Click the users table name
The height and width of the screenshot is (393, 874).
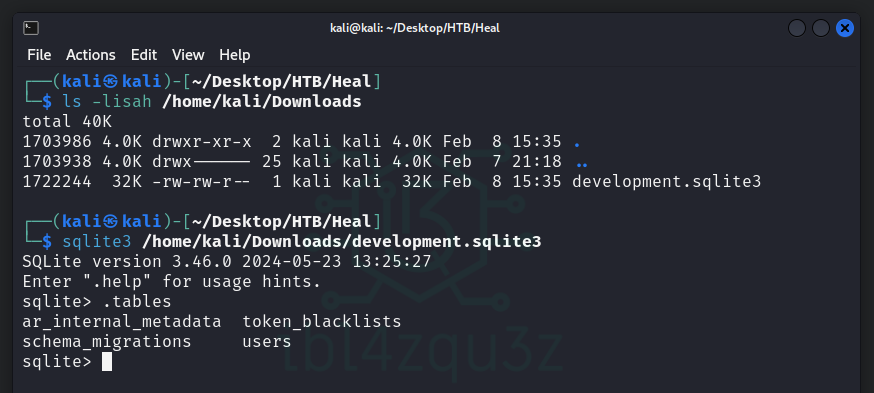click(x=267, y=342)
